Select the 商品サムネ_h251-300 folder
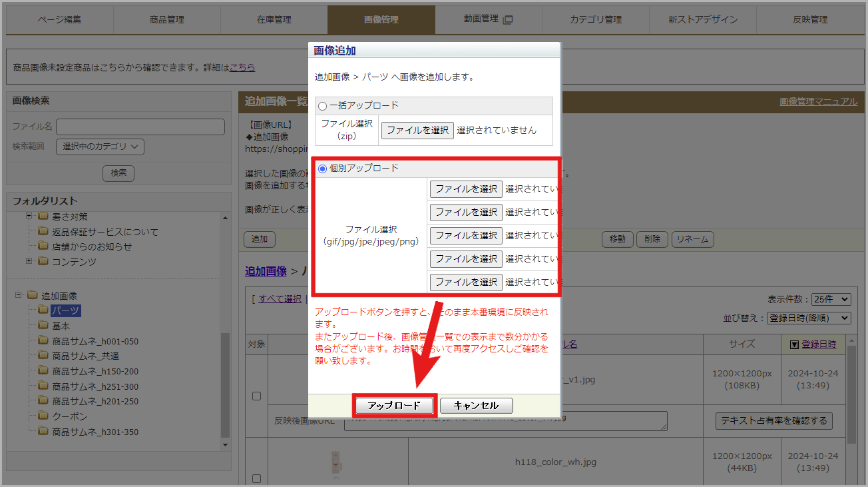This screenshot has width=868, height=487. [x=95, y=386]
